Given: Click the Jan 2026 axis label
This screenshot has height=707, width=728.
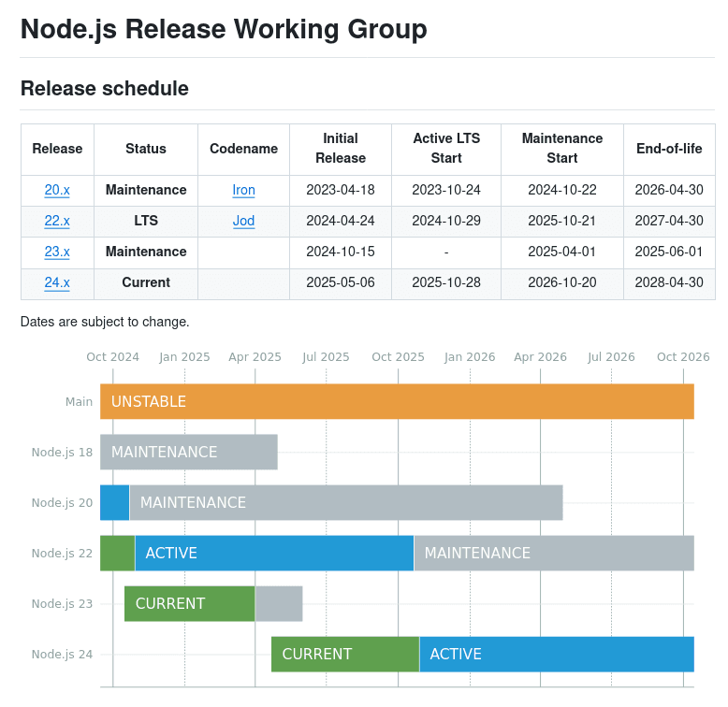Looking at the screenshot, I should pyautogui.click(x=470, y=356).
